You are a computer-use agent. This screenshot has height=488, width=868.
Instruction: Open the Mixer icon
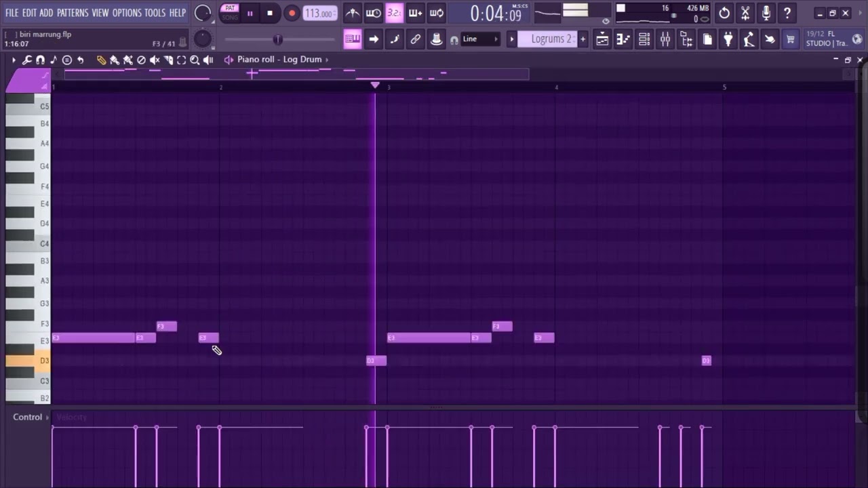coord(665,39)
